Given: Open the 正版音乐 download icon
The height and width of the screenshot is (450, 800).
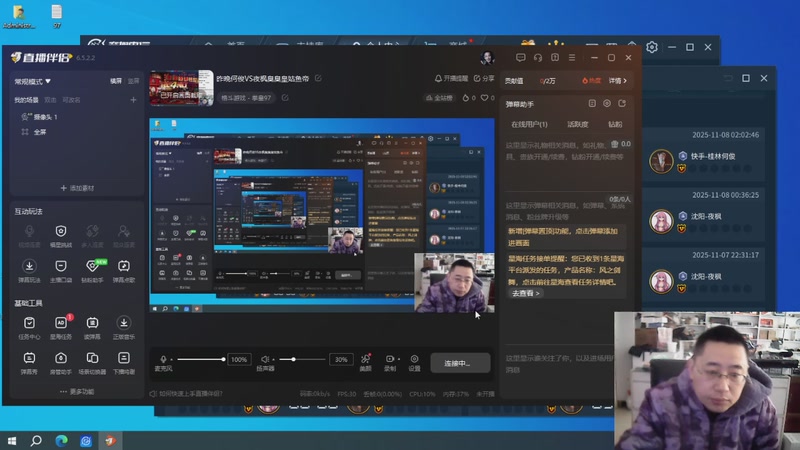Looking at the screenshot, I should (124, 323).
